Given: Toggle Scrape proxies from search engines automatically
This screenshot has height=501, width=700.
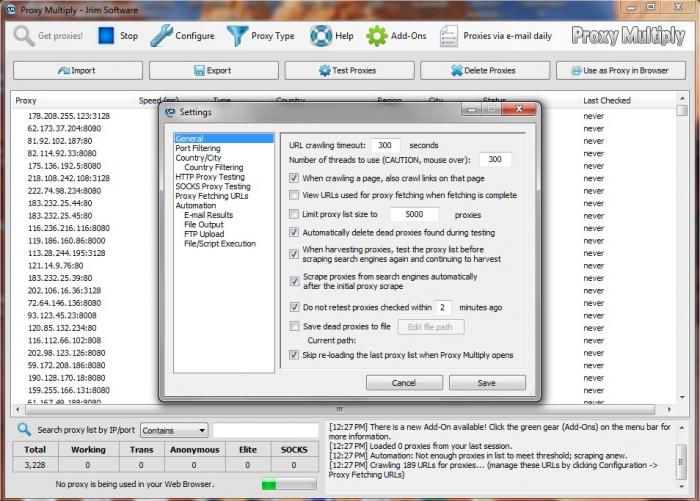Looking at the screenshot, I should pos(294,281).
